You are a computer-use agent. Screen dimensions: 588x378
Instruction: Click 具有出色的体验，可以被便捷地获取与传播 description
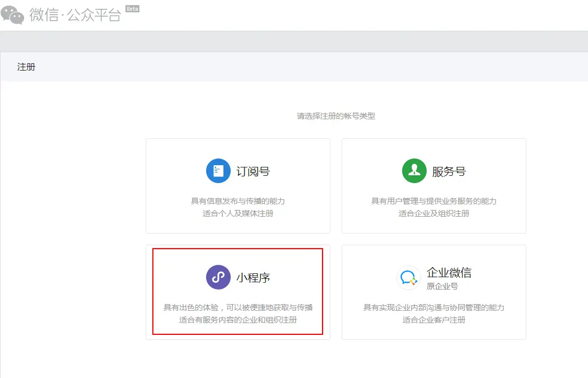238,307
